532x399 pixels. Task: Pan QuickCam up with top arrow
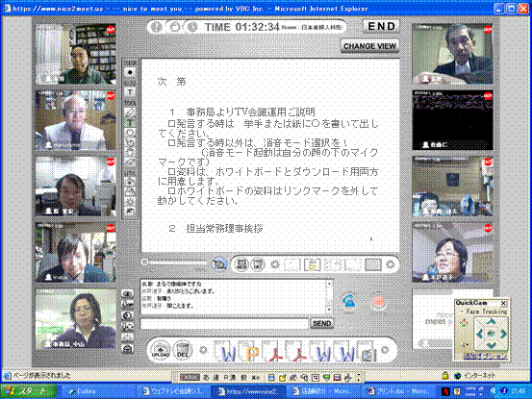point(491,322)
